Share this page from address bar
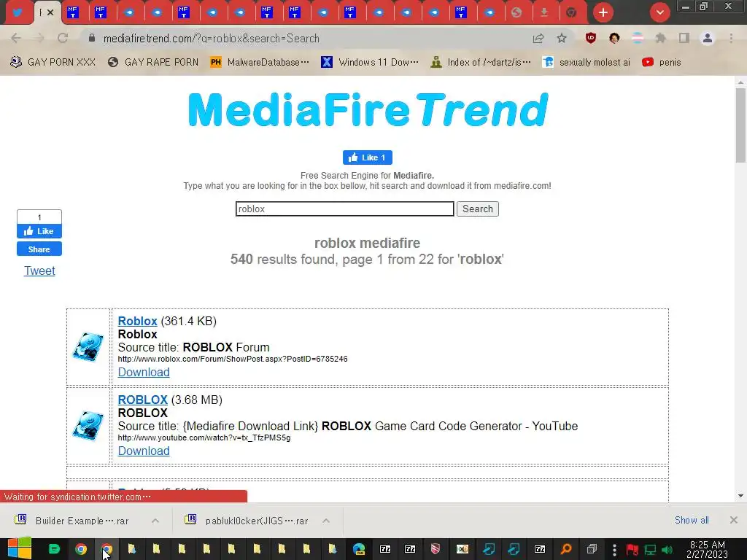Image resolution: width=747 pixels, height=560 pixels. 538,38
